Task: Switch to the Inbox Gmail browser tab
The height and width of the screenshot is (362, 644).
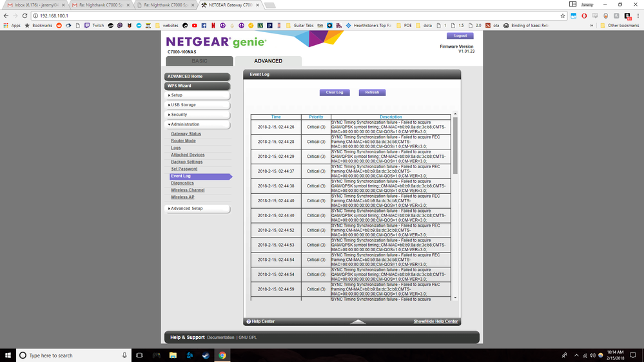Action: 34,5
